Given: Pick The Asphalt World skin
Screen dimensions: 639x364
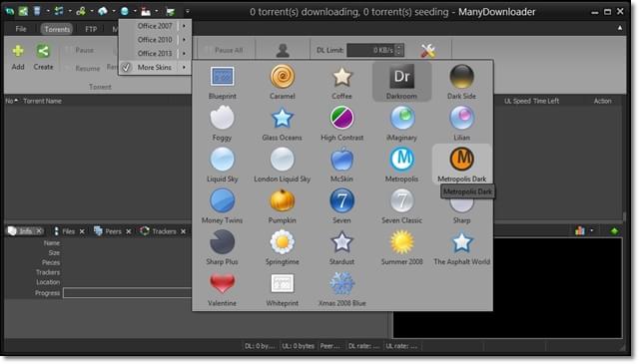Looking at the screenshot, I should (461, 242).
